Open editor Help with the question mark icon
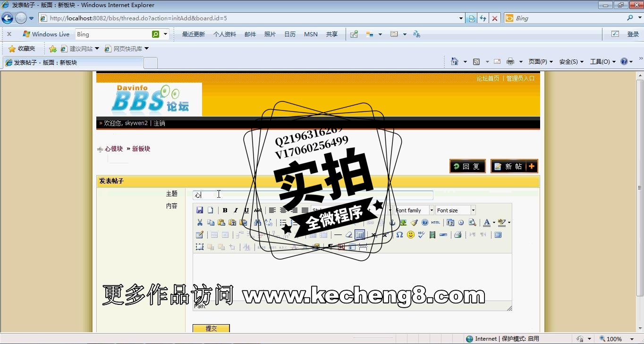Image resolution: width=644 pixels, height=344 pixels. 425,223
